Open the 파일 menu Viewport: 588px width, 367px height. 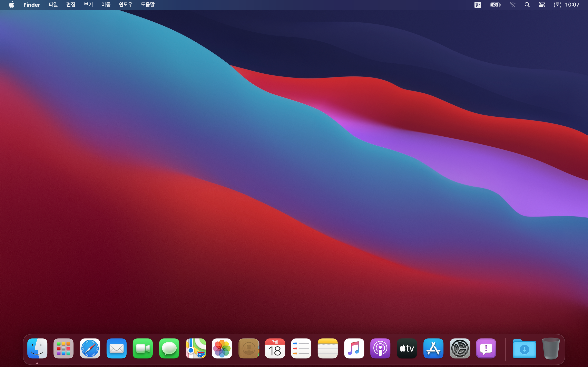pos(53,5)
